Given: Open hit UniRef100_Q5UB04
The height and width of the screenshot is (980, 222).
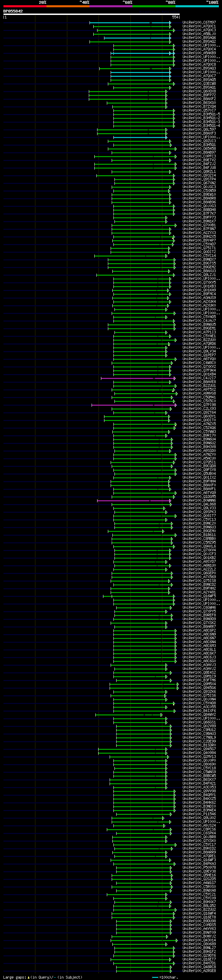Looking at the screenshot, I should tap(199, 473).
